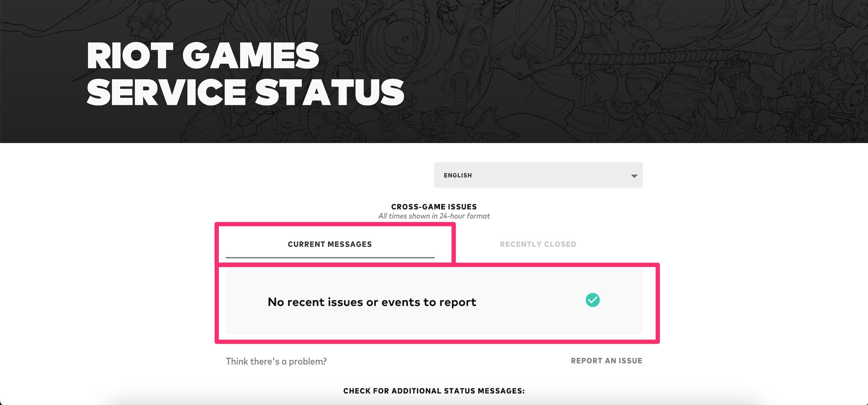868x405 pixels.
Task: Click the No recent issues bold text
Action: pyautogui.click(x=372, y=302)
